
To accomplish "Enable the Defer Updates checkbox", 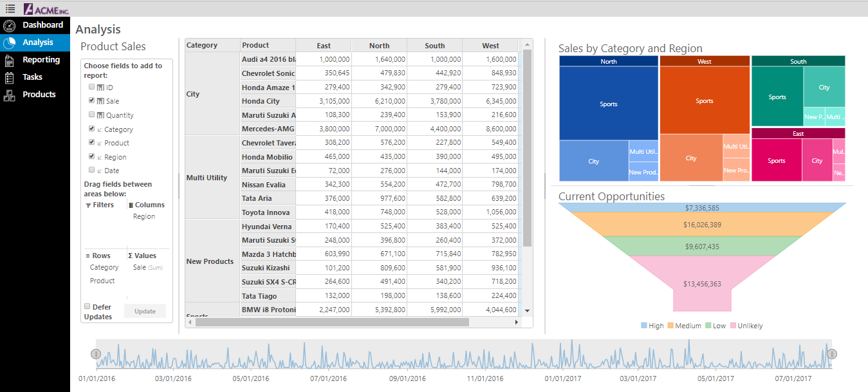I will tap(87, 307).
